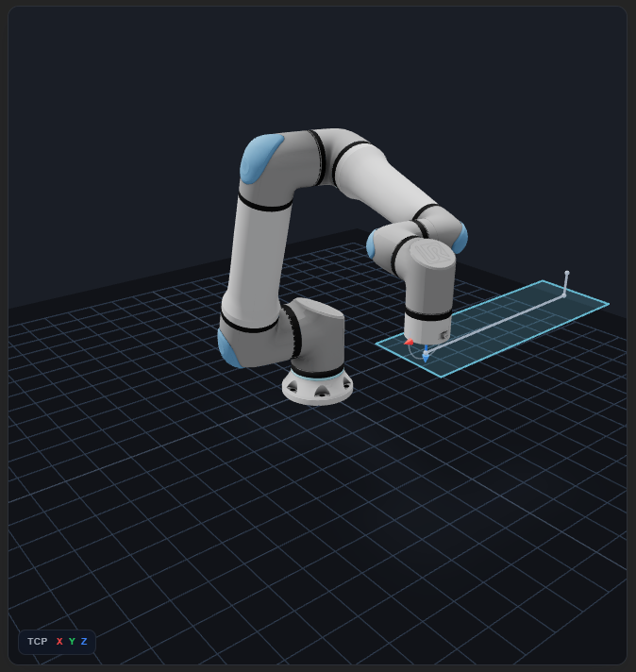The height and width of the screenshot is (672, 636).
Task: Click the blue Z in the TCP legend
Action: [84, 641]
